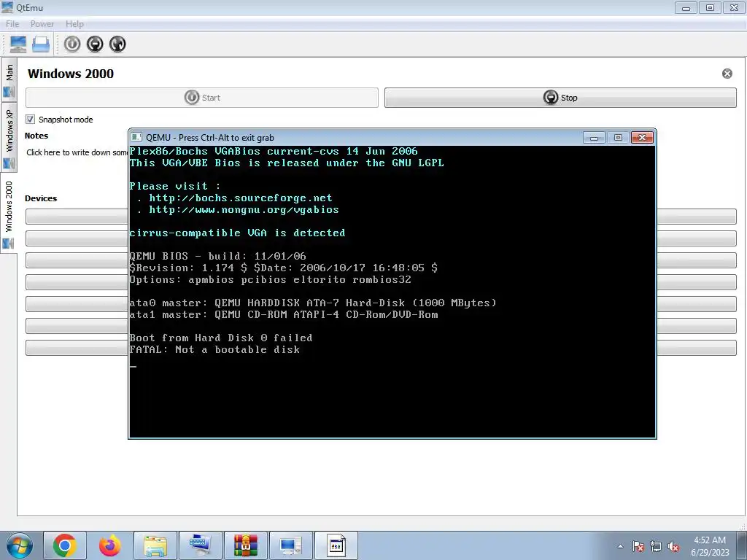The height and width of the screenshot is (560, 747).
Task: Click the ata1 master CD-ROM line
Action: [284, 314]
